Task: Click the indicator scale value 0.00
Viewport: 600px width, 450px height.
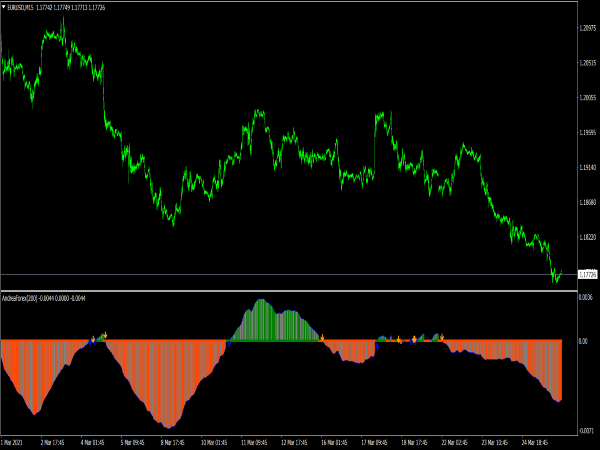Action: (x=583, y=341)
